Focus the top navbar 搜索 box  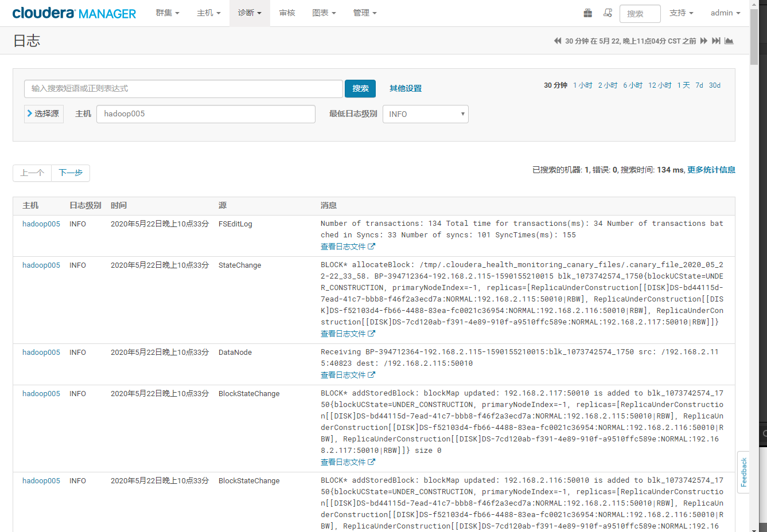click(640, 13)
